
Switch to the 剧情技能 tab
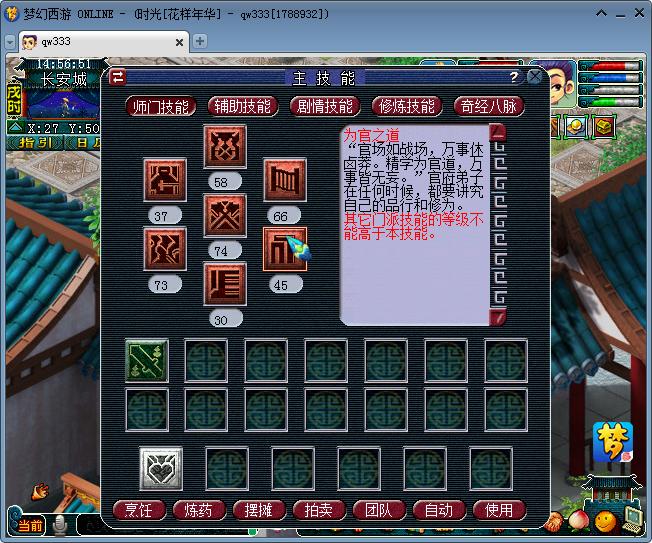(324, 106)
